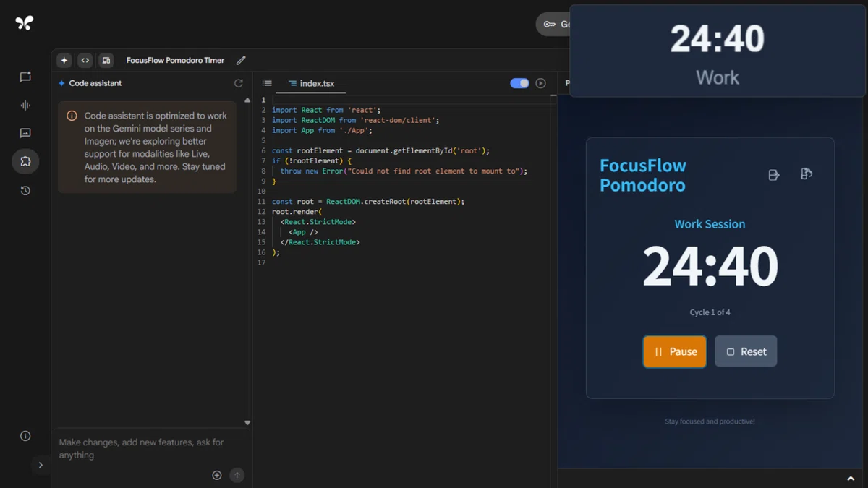Click the warning icon in the assistant notice
868x488 pixels.
pyautogui.click(x=72, y=116)
